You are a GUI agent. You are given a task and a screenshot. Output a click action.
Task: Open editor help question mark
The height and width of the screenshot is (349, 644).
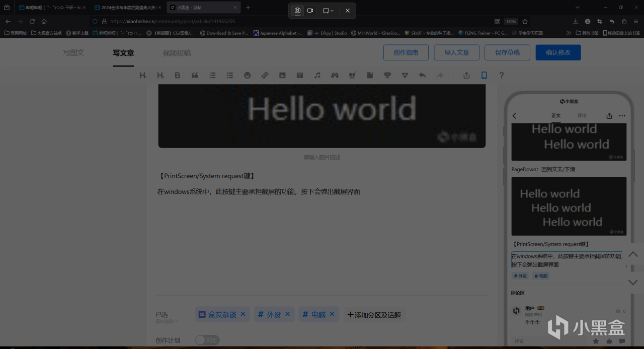pyautogui.click(x=501, y=76)
